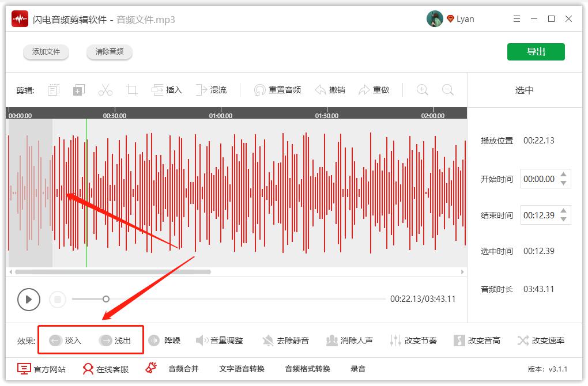Apply the 浅出 fade-out effect

click(x=115, y=340)
